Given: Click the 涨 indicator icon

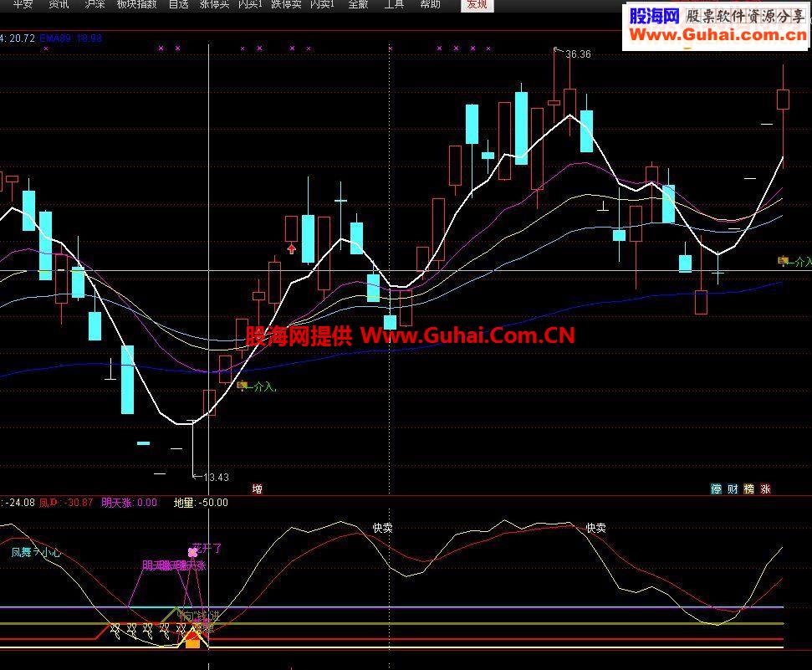Looking at the screenshot, I should tap(765, 488).
